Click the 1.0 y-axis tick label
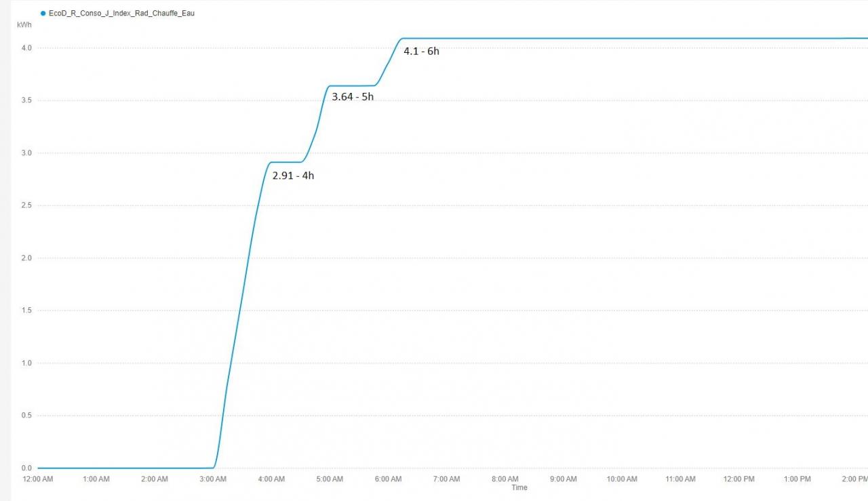 click(x=26, y=363)
